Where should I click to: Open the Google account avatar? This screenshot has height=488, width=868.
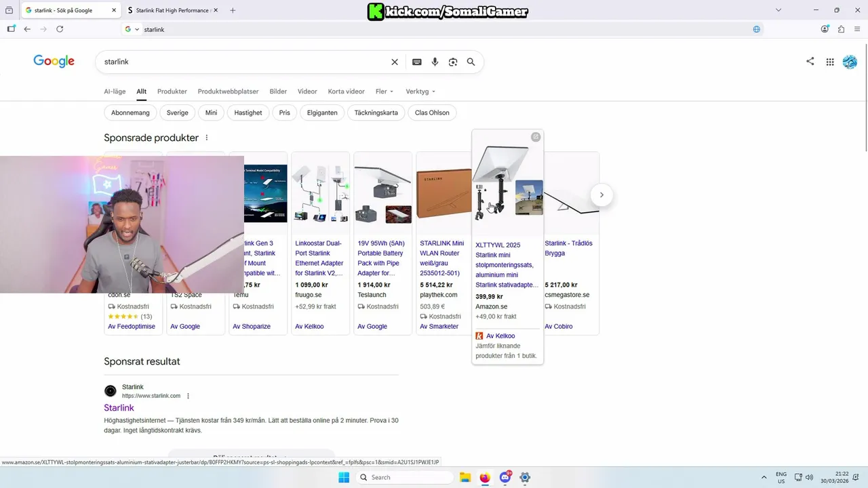(x=850, y=62)
